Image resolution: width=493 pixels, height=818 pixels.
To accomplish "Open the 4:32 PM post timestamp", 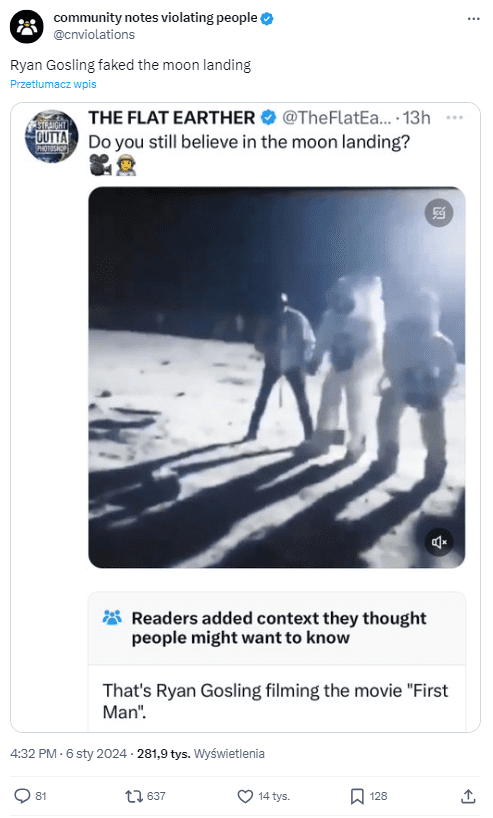I will point(33,754).
